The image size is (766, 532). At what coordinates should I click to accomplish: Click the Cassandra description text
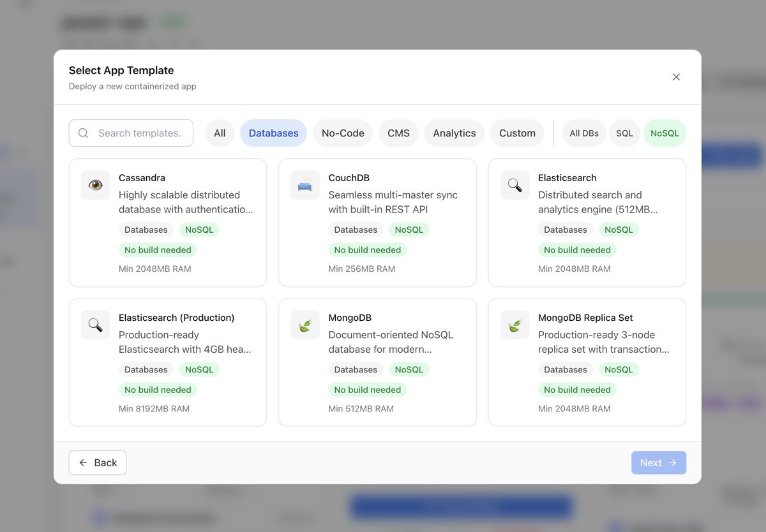click(x=186, y=202)
